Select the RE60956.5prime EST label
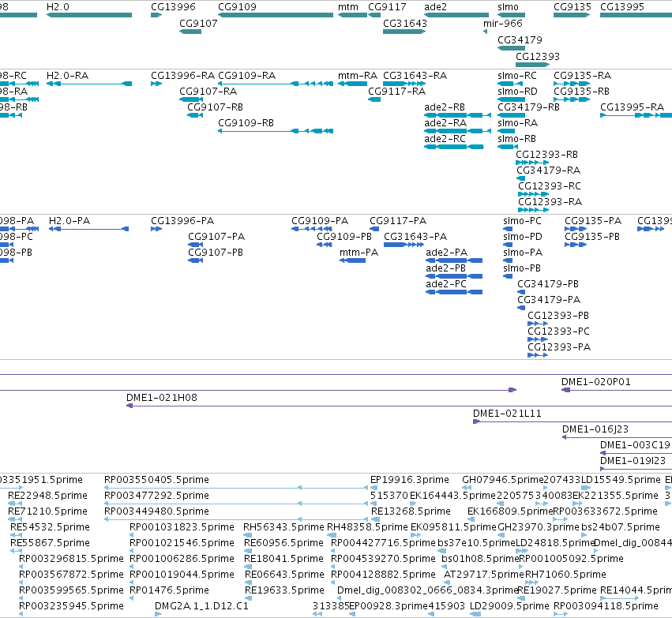Image resolution: width=672 pixels, height=618 pixels. point(283,543)
